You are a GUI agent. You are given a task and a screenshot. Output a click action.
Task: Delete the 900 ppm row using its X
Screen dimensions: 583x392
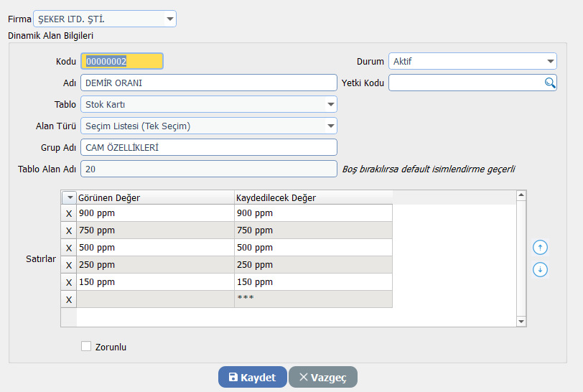69,213
